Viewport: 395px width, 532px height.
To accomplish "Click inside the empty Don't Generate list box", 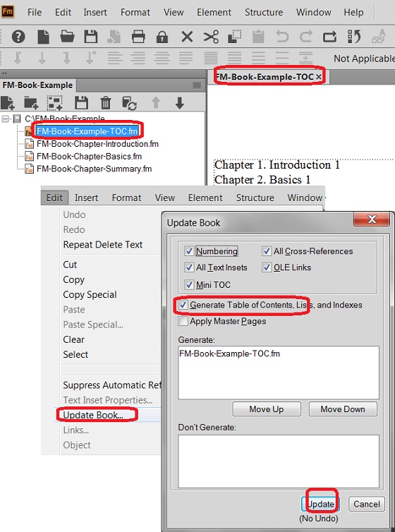I will pos(279,461).
